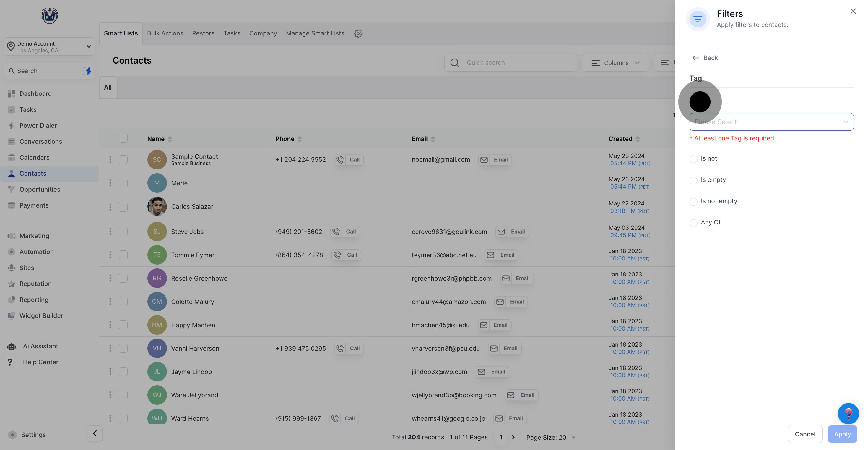Open the Columns dropdown
The height and width of the screenshot is (450, 868).
[x=615, y=63]
